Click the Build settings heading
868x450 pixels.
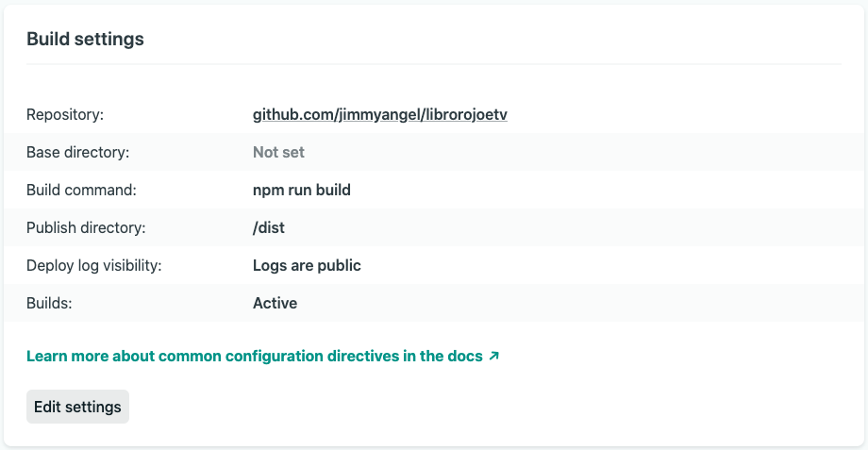(x=85, y=40)
